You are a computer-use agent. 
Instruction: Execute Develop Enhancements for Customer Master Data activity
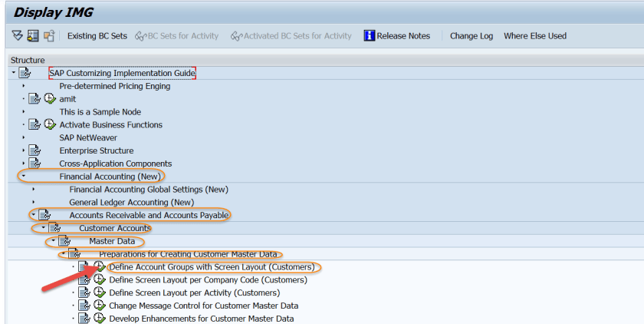(x=100, y=319)
